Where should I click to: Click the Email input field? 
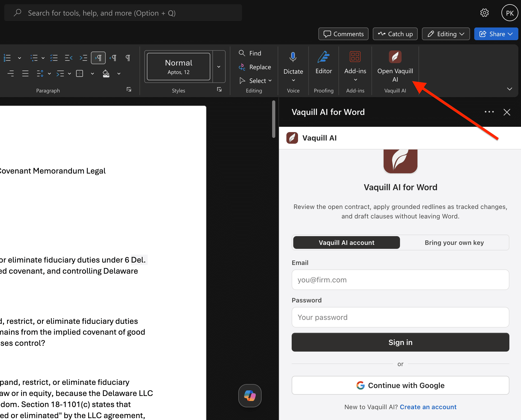tap(400, 280)
